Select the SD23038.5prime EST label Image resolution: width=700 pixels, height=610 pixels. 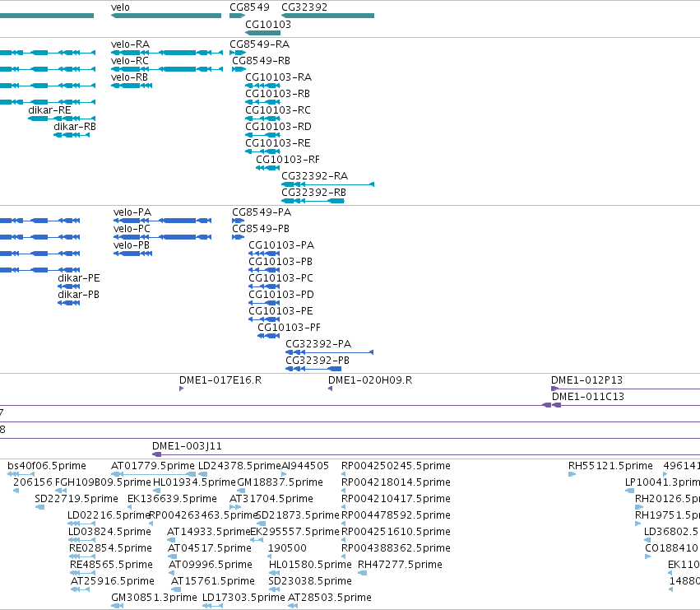tap(310, 581)
